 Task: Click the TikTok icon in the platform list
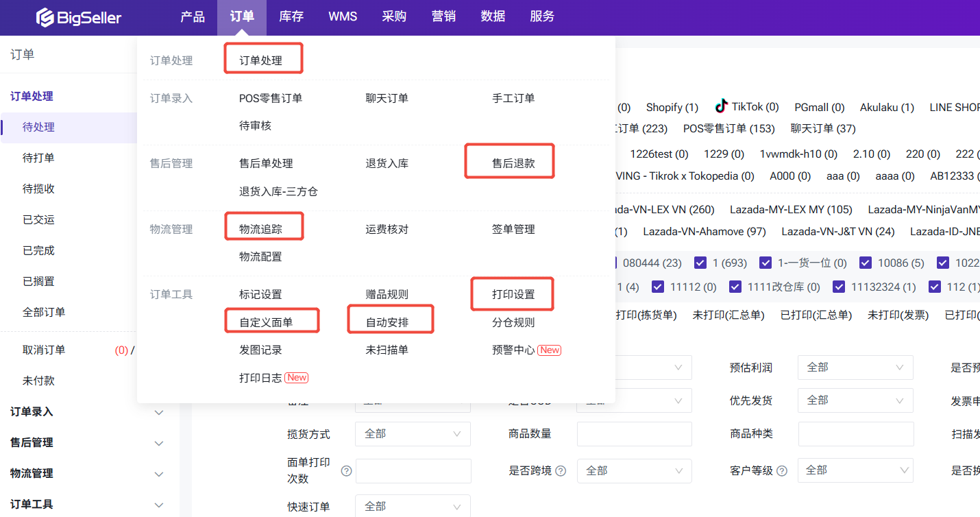[721, 106]
